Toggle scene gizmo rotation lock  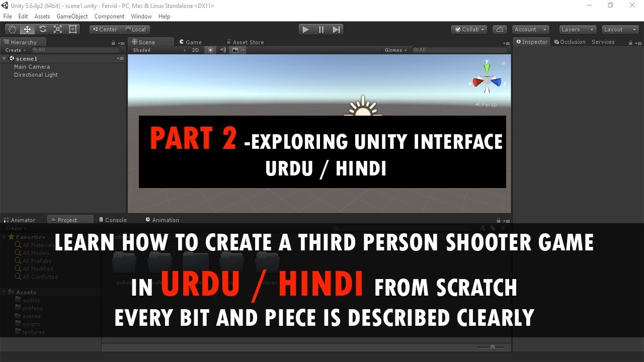504,63
